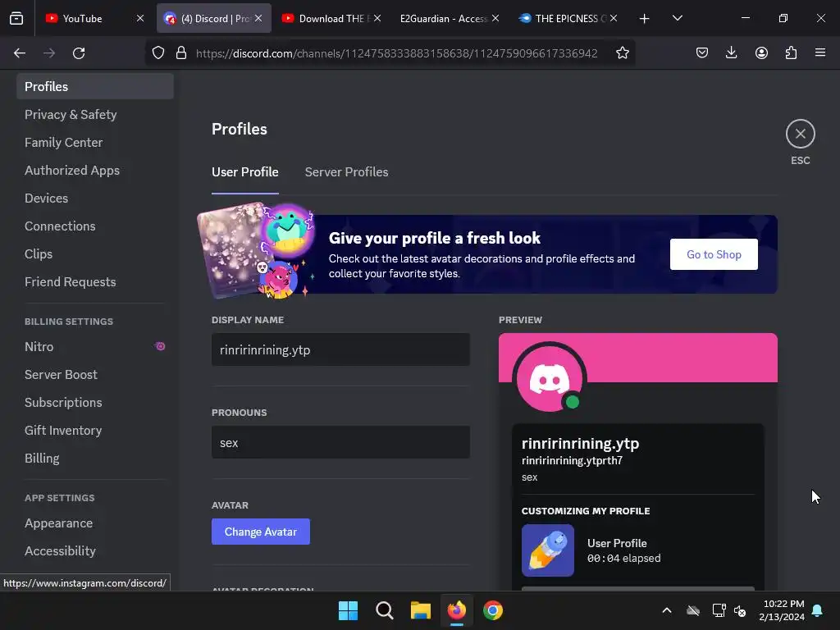Open the notification bell in taskbar
The image size is (840, 630).
[818, 610]
